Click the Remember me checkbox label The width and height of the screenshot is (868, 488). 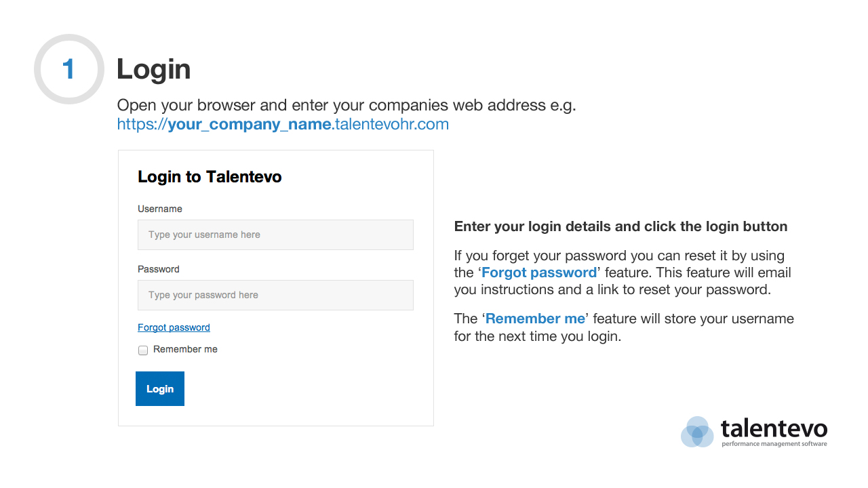pos(185,349)
